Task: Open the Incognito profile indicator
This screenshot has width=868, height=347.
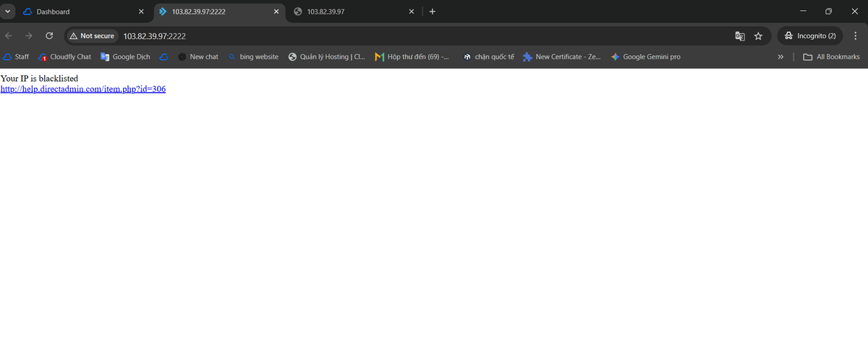Action: [x=809, y=35]
